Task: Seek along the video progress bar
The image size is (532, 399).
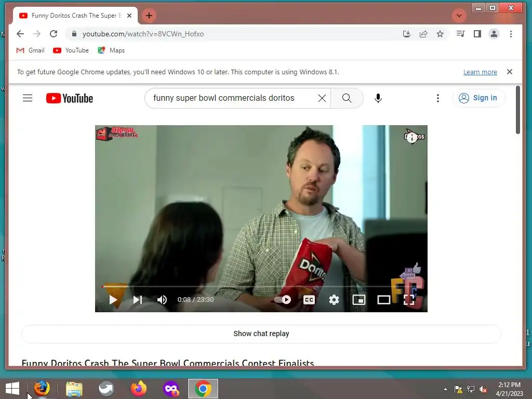Action: [x=261, y=286]
